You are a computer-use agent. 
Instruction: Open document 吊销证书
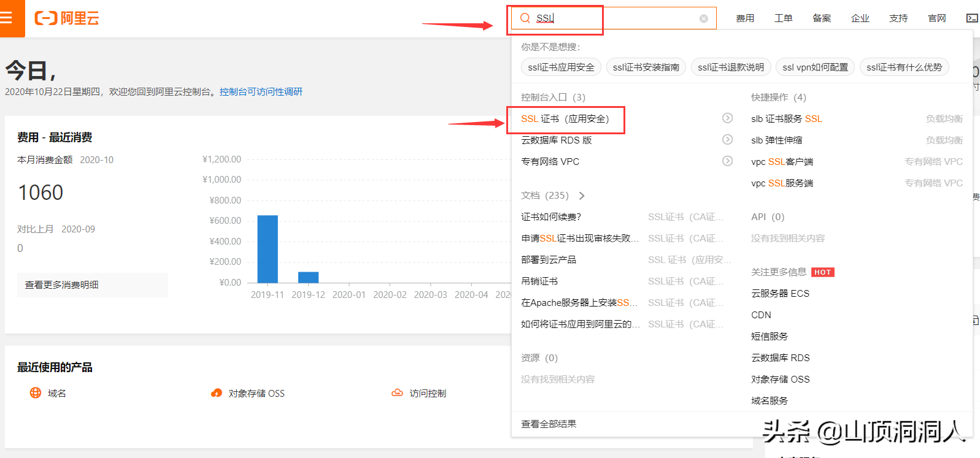coord(539,281)
